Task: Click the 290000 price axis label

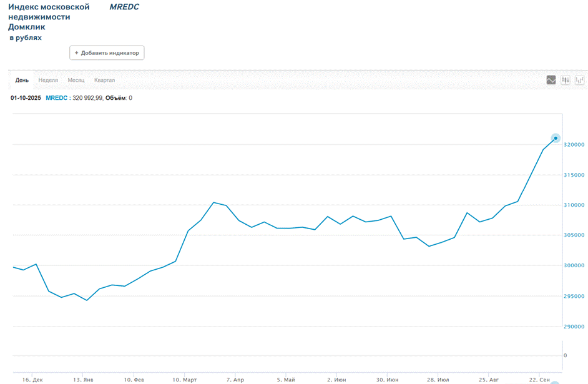Action: [x=574, y=327]
